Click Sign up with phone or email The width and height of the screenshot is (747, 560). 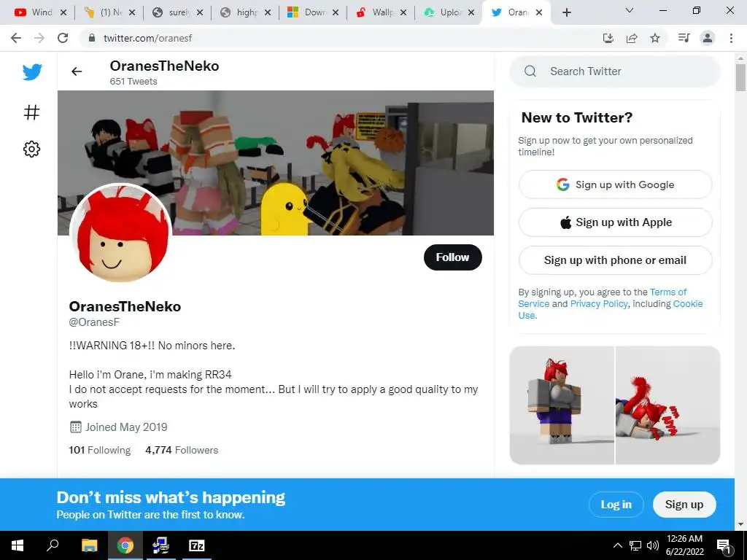615,260
